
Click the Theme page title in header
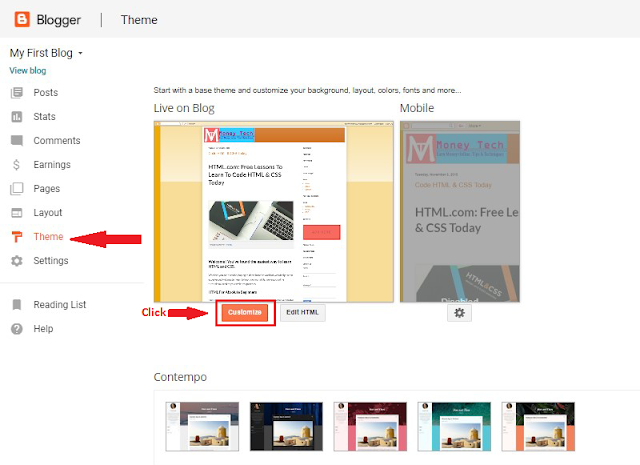pos(139,20)
